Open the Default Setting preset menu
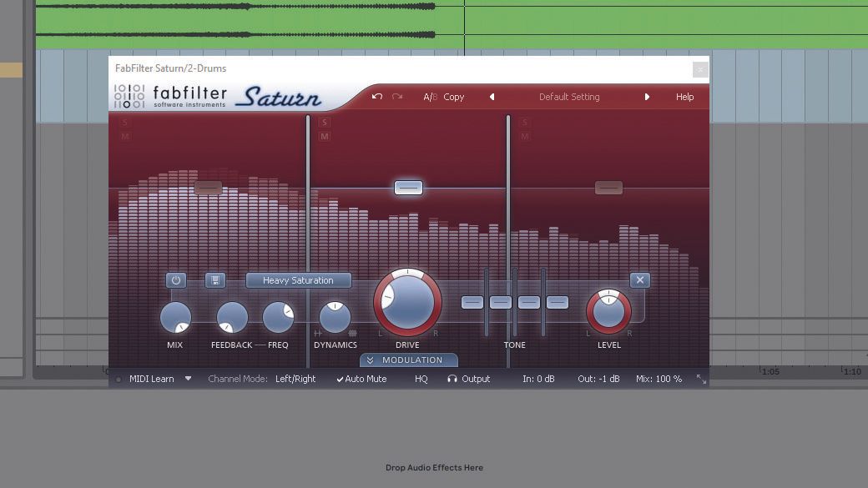The height and width of the screenshot is (488, 868). coord(568,97)
